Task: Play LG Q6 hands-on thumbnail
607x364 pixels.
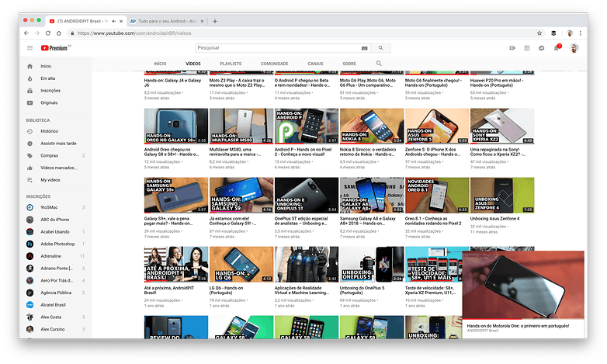Action: click(x=241, y=265)
